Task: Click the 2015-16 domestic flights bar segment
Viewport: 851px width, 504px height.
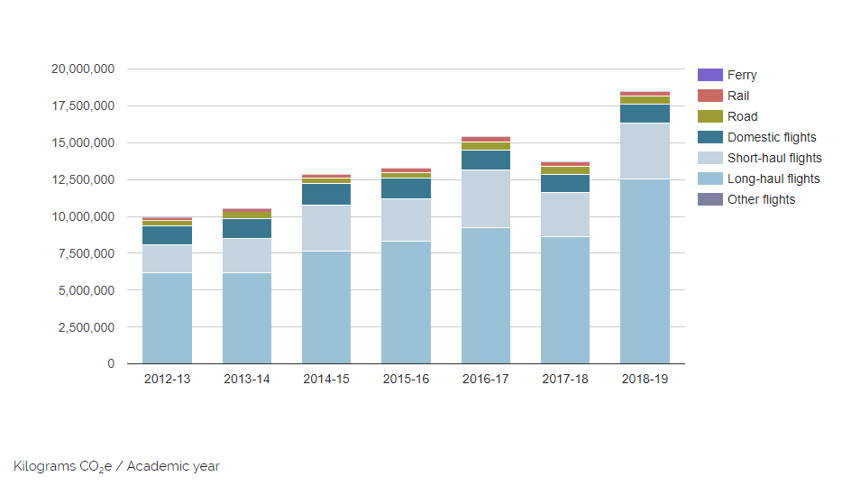Action: coord(406,188)
